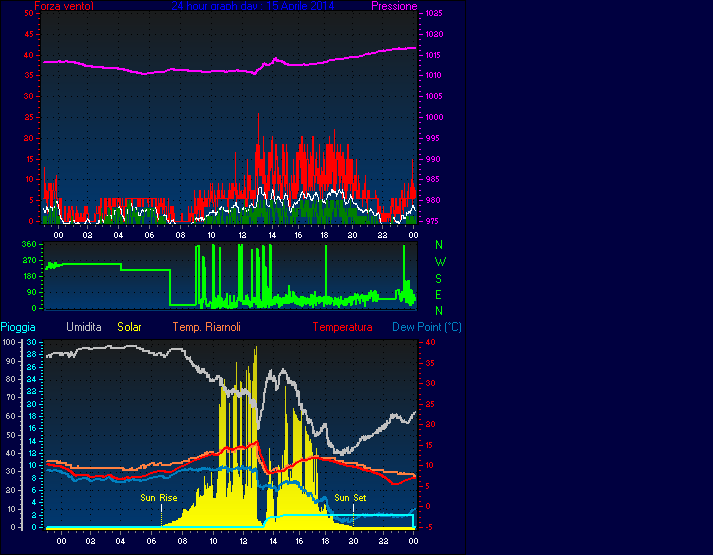Click the 1025 value on pressure axis
The width and height of the screenshot is (713, 555).
click(433, 14)
